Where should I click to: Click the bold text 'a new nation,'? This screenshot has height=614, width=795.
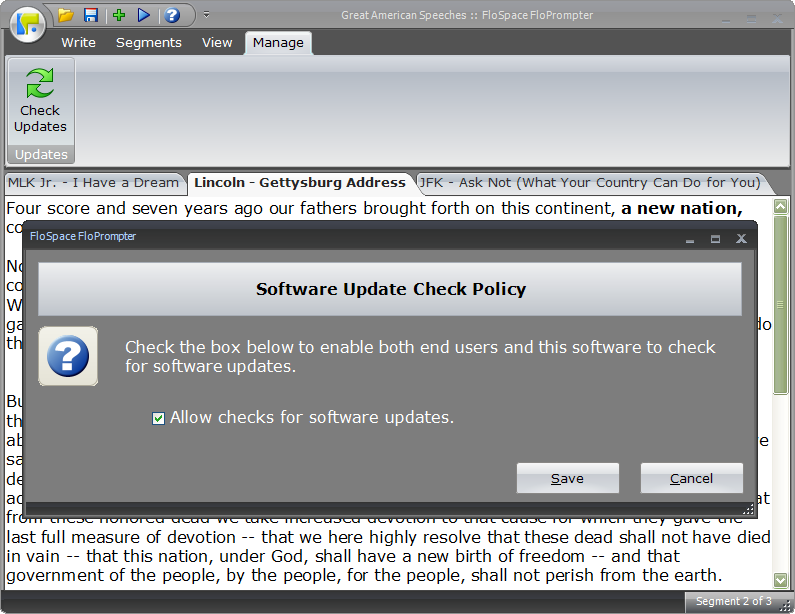coord(681,208)
